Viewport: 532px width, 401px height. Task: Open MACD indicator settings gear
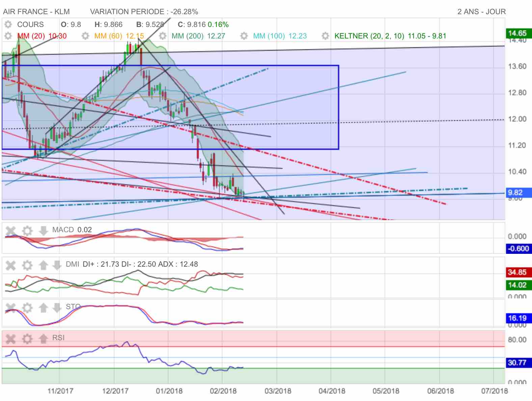pos(27,231)
